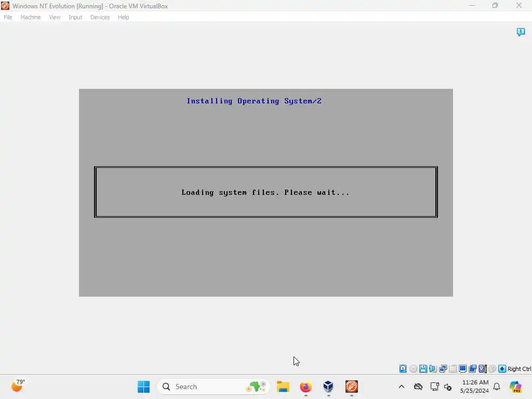Open the Help menu

(x=124, y=17)
